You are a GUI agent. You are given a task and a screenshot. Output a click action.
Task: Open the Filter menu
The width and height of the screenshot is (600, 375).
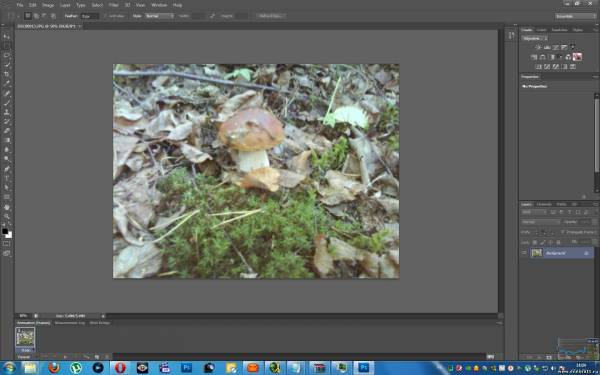click(113, 5)
